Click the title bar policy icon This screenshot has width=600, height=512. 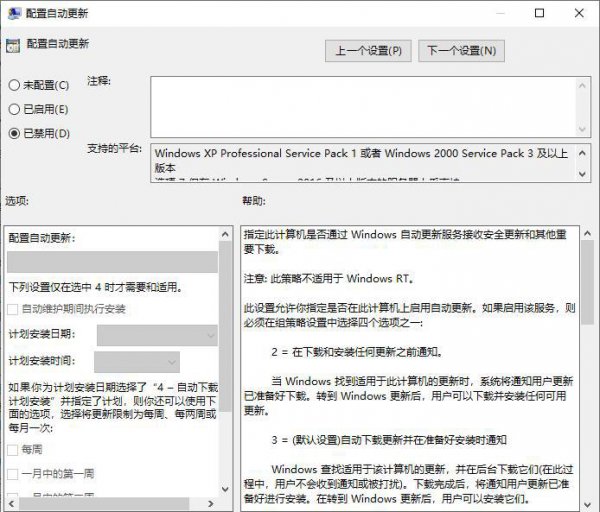(x=14, y=13)
